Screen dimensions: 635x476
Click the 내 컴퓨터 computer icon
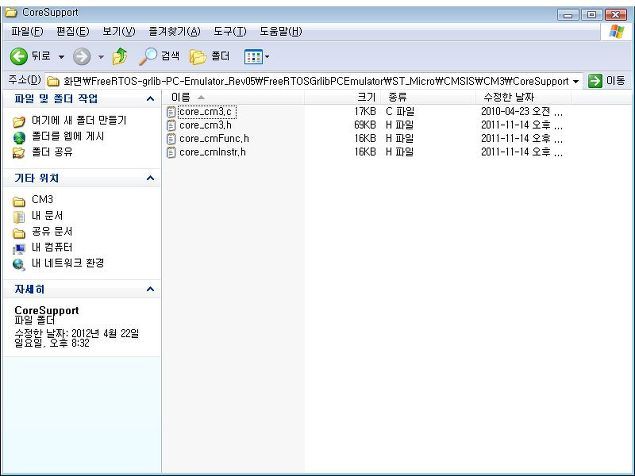point(19,248)
